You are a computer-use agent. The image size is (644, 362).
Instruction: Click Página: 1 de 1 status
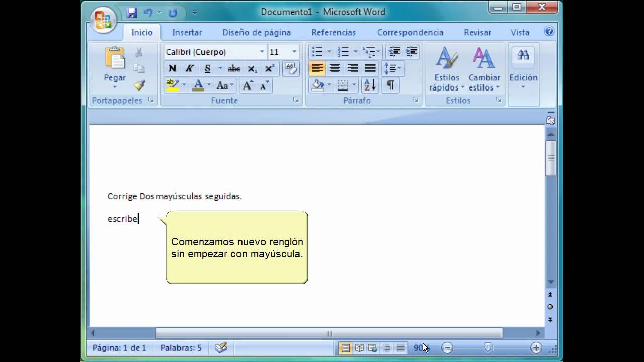[x=119, y=347]
